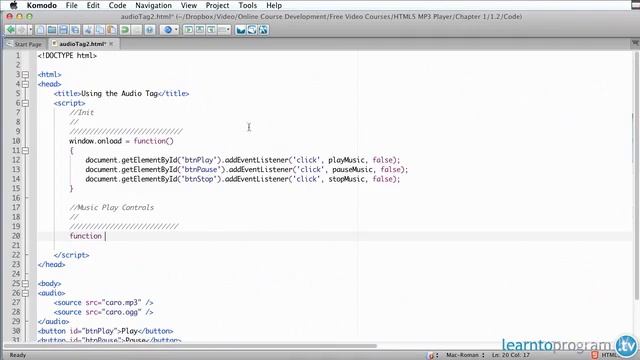Paste from clipboard toolbar icon
This screenshot has width=640, height=360.
point(111,30)
